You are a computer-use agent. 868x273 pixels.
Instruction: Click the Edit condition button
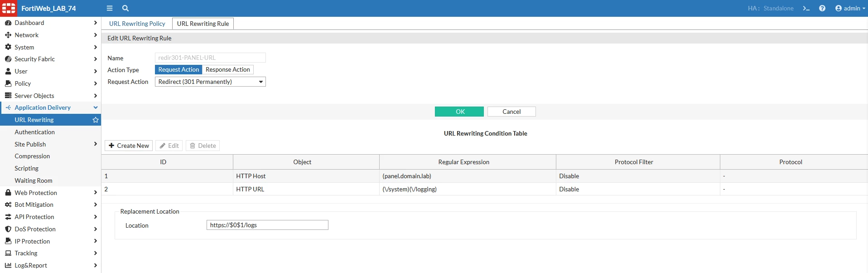(169, 146)
